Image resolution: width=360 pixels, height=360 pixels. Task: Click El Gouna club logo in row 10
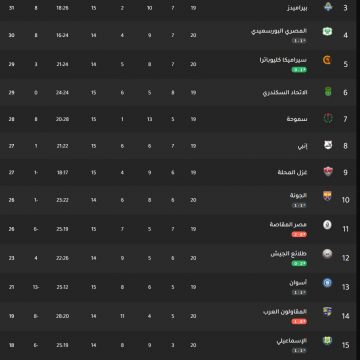tap(327, 196)
